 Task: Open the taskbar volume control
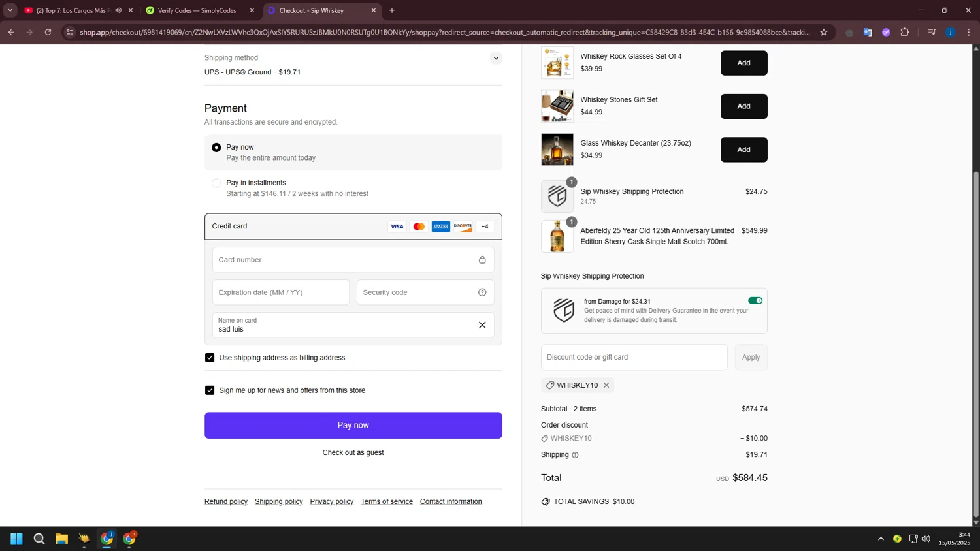pyautogui.click(x=926, y=539)
